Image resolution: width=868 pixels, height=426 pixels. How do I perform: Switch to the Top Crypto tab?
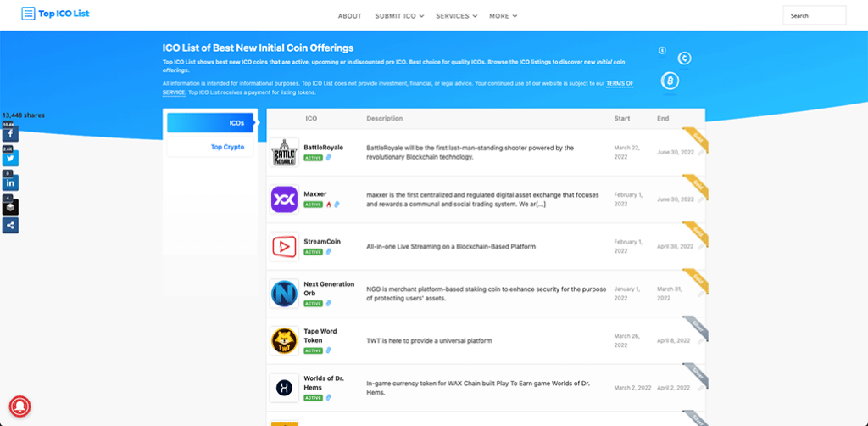[227, 147]
